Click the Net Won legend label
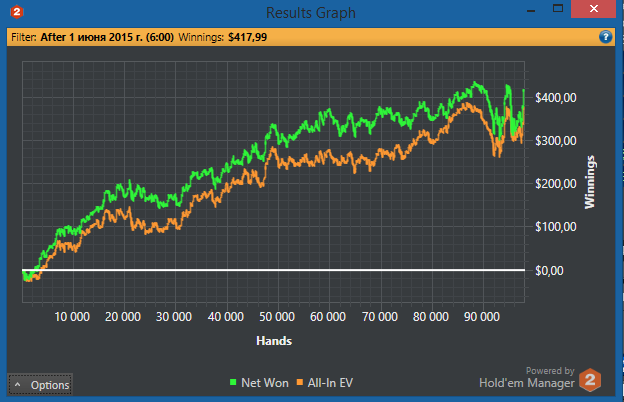 (265, 383)
